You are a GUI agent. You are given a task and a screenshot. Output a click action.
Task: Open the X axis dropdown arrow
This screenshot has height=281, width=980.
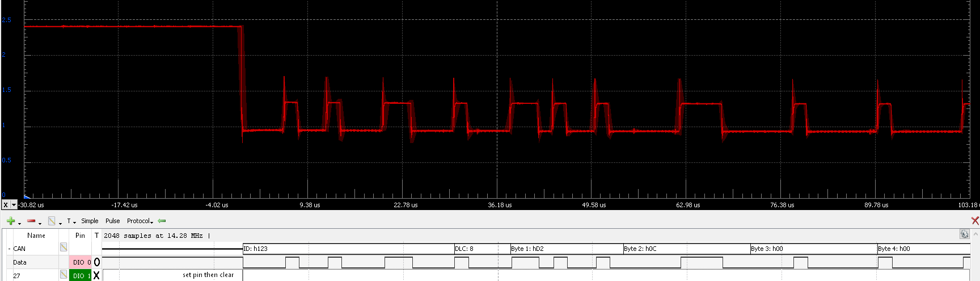coord(14,205)
